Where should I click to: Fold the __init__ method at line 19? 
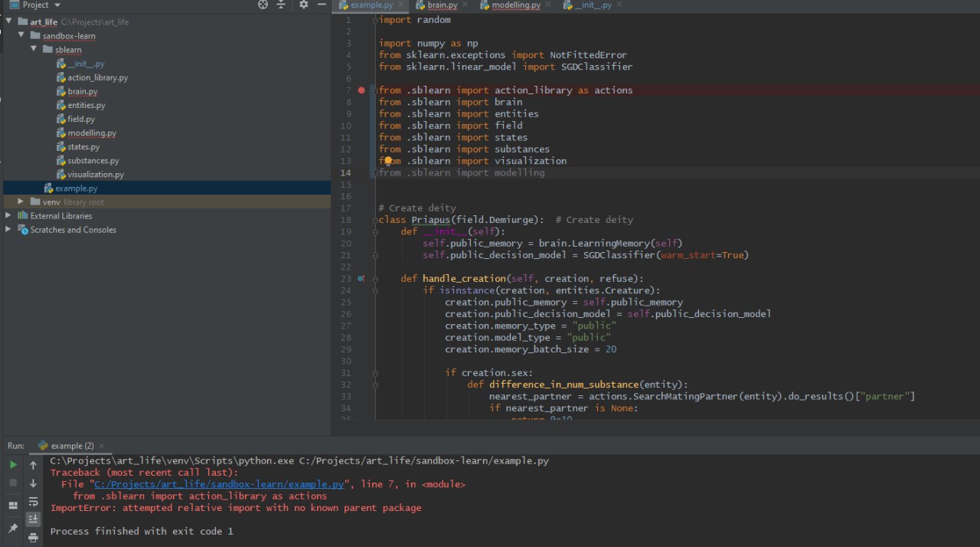[375, 231]
